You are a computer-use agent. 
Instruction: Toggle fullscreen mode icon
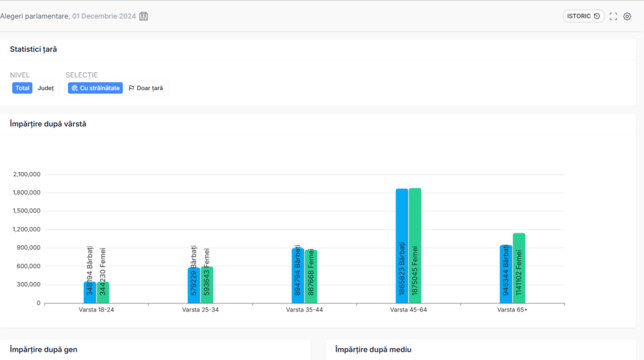pyautogui.click(x=613, y=16)
